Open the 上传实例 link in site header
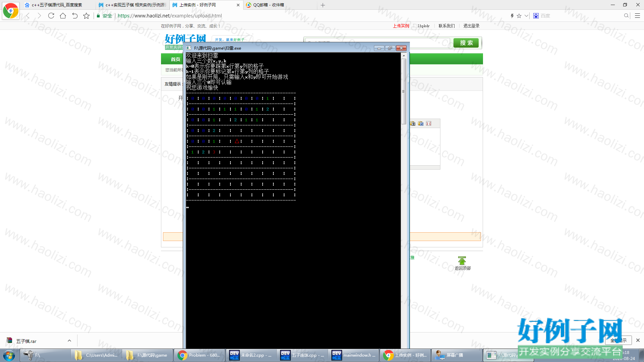The height and width of the screenshot is (362, 644). [401, 26]
